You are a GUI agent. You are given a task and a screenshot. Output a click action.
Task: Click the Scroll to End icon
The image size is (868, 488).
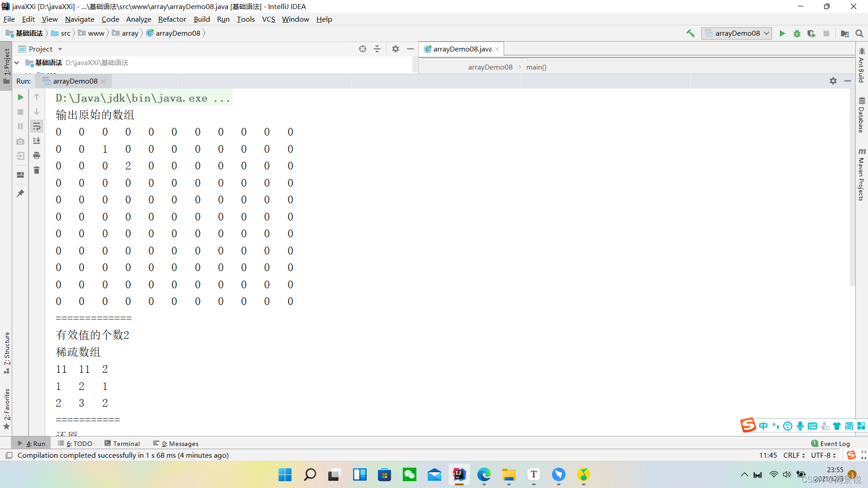point(37,141)
